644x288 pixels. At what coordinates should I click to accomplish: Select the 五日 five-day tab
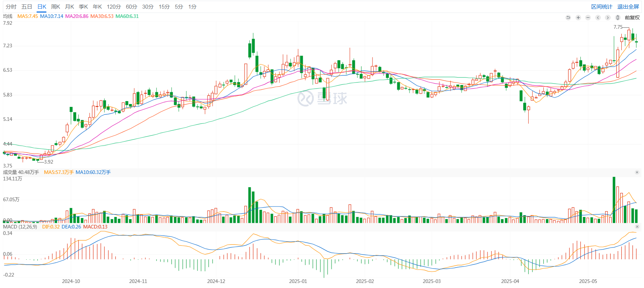tap(27, 7)
